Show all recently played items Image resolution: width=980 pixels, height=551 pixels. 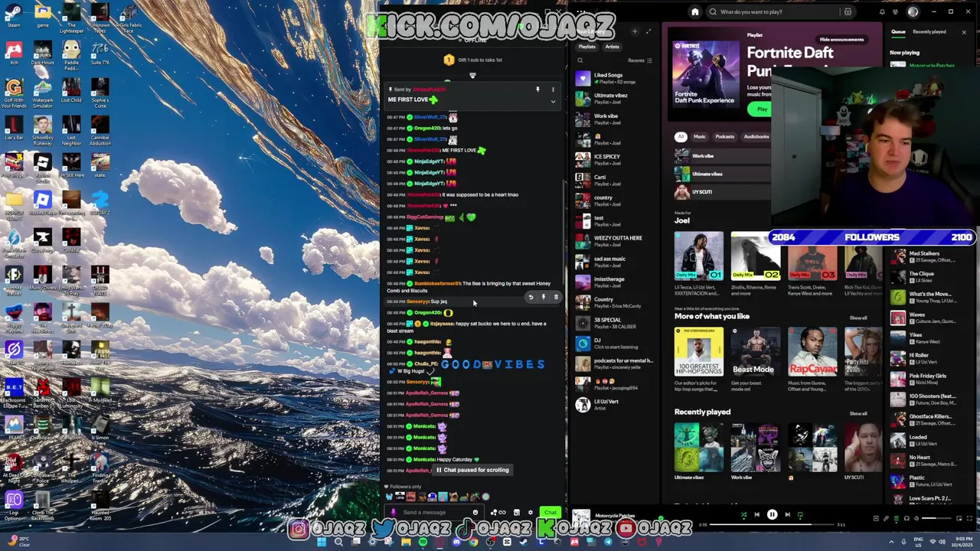[858, 413]
